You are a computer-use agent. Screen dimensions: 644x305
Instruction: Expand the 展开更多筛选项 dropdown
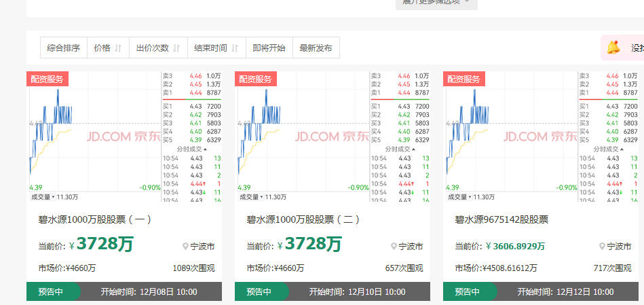[436, 3]
